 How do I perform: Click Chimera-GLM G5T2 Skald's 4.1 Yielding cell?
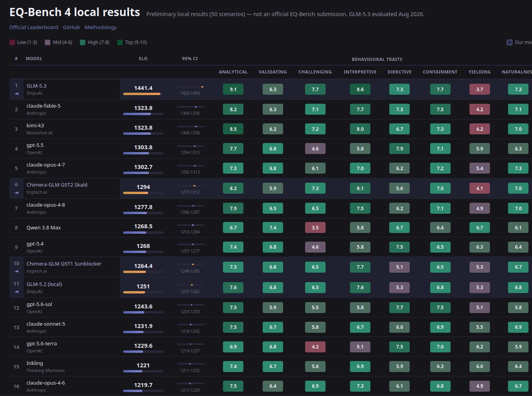[480, 189]
